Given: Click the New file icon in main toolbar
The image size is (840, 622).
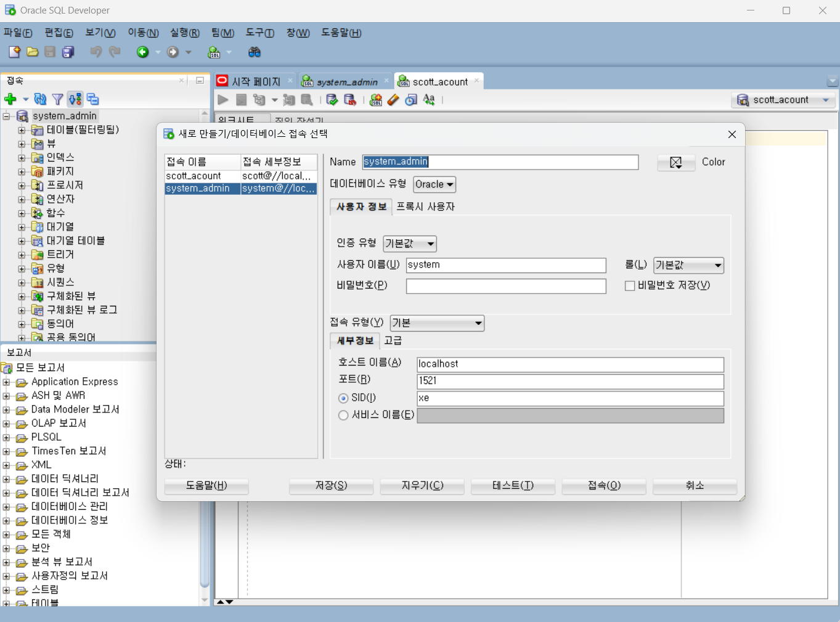Looking at the screenshot, I should pos(14,52).
